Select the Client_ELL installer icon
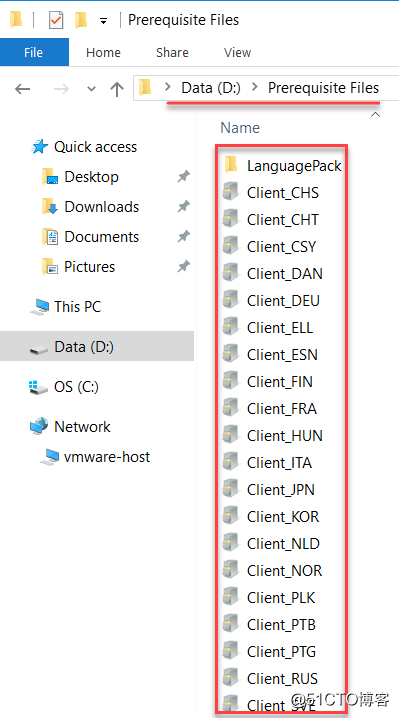 click(231, 327)
